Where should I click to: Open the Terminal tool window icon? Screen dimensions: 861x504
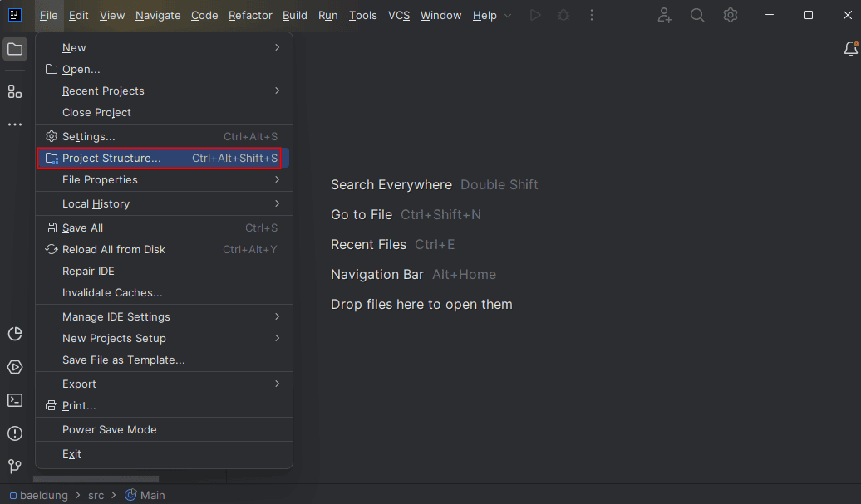[15, 400]
